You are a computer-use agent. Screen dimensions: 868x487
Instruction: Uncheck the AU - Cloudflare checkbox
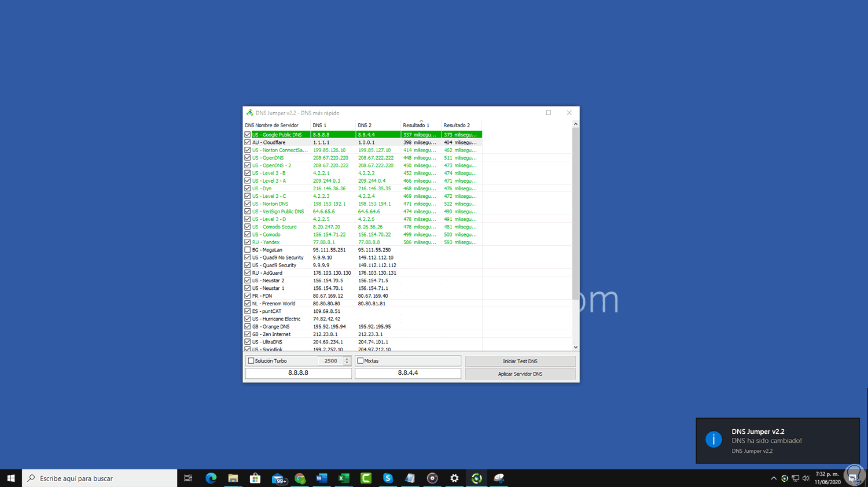[248, 142]
